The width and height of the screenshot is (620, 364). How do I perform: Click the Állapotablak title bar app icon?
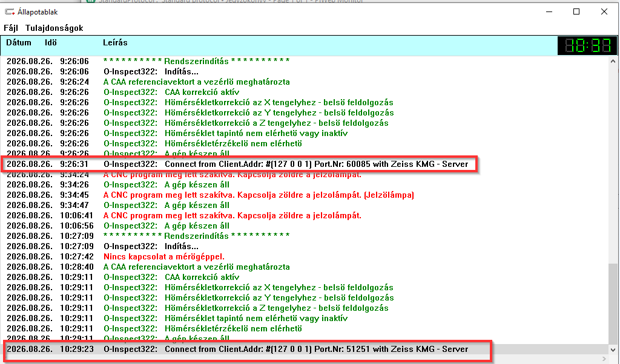[x=10, y=12]
